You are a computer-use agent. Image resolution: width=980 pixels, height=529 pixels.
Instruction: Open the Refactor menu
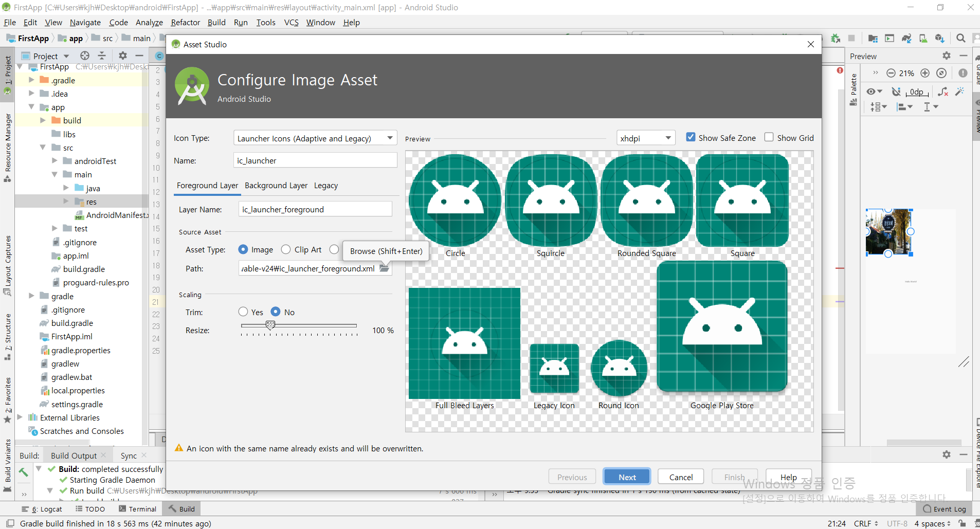[186, 22]
